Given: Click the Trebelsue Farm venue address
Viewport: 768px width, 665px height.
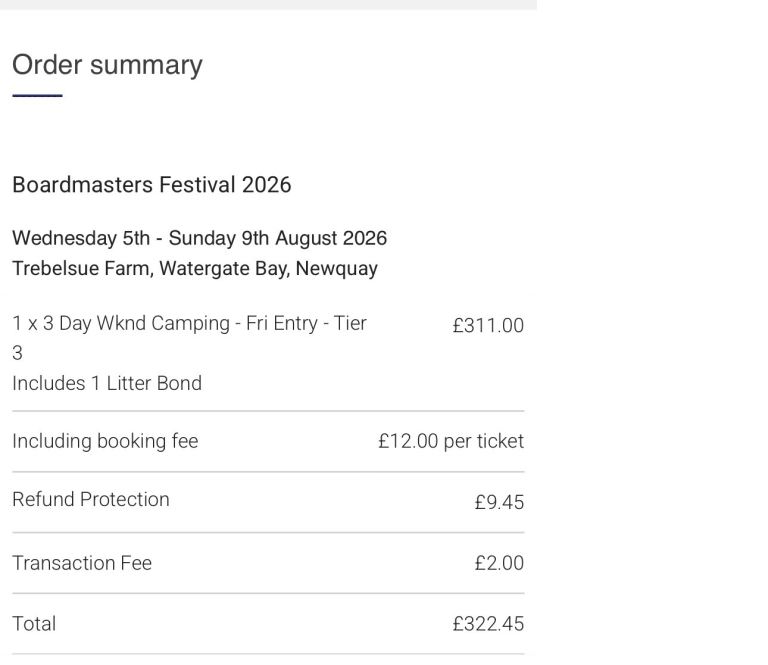Looking at the screenshot, I should click(x=194, y=268).
